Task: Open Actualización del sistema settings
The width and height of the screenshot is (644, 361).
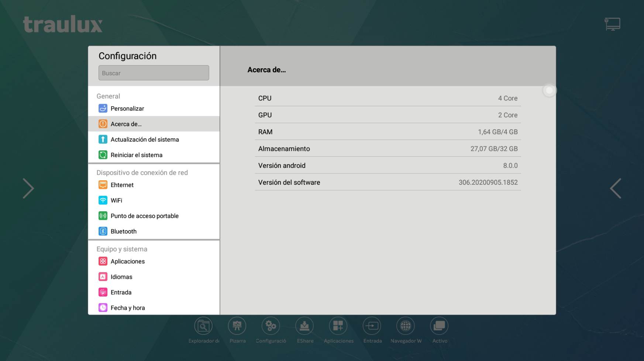Action: tap(154, 139)
